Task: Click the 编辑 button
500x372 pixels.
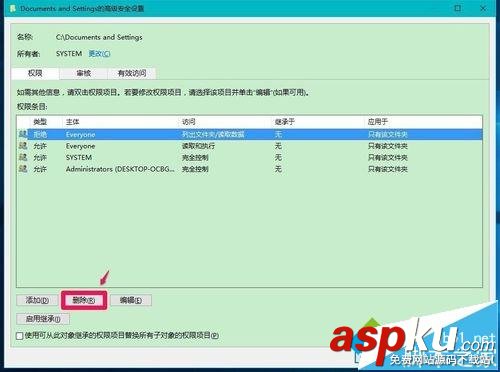Action: pos(131,300)
